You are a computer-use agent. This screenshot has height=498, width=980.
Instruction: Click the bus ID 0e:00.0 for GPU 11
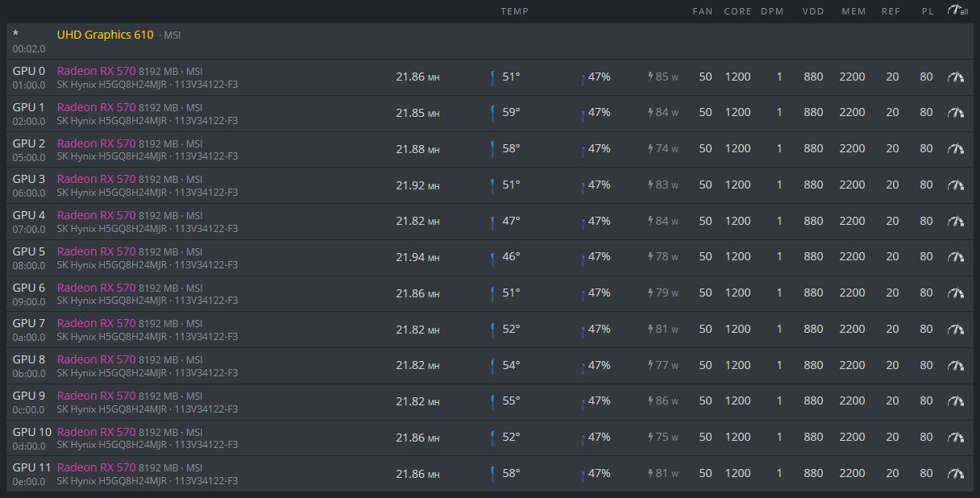point(29,481)
